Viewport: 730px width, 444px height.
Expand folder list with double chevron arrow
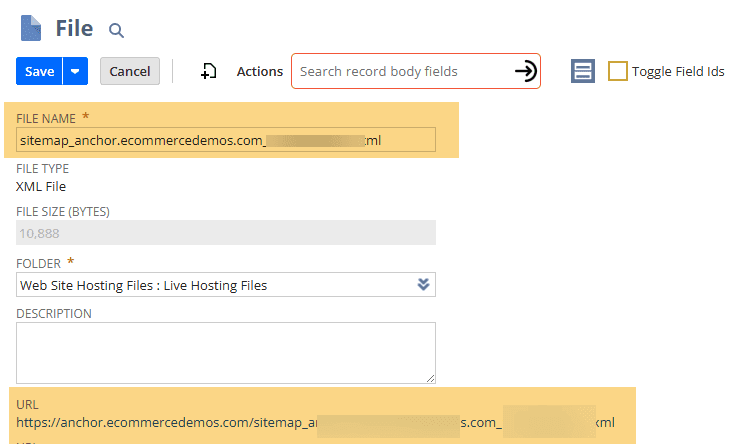click(423, 284)
